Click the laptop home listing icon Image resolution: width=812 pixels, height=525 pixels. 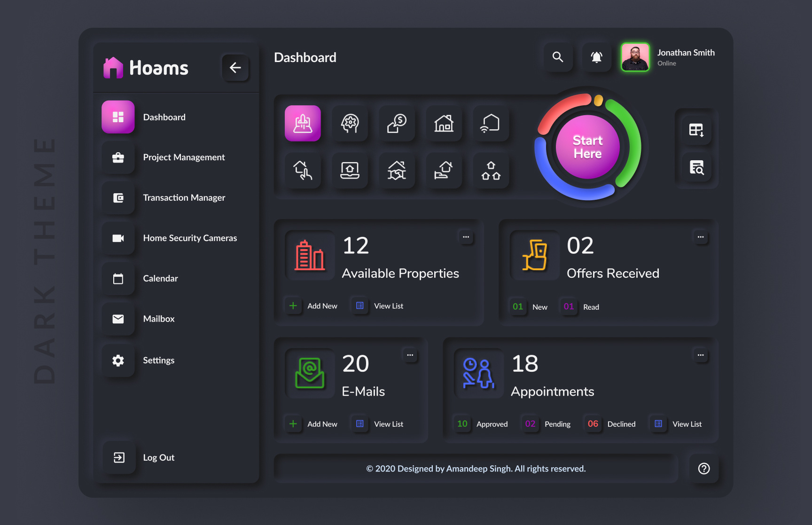[350, 171]
